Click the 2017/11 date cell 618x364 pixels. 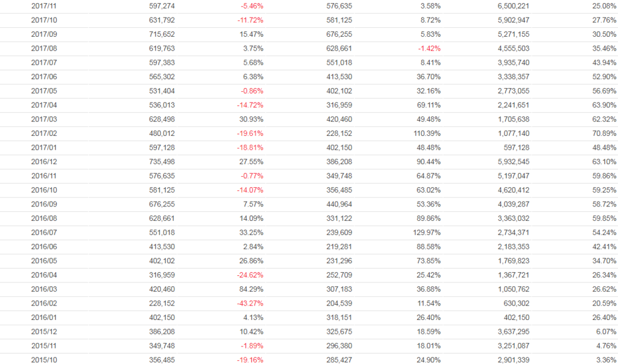click(x=43, y=6)
